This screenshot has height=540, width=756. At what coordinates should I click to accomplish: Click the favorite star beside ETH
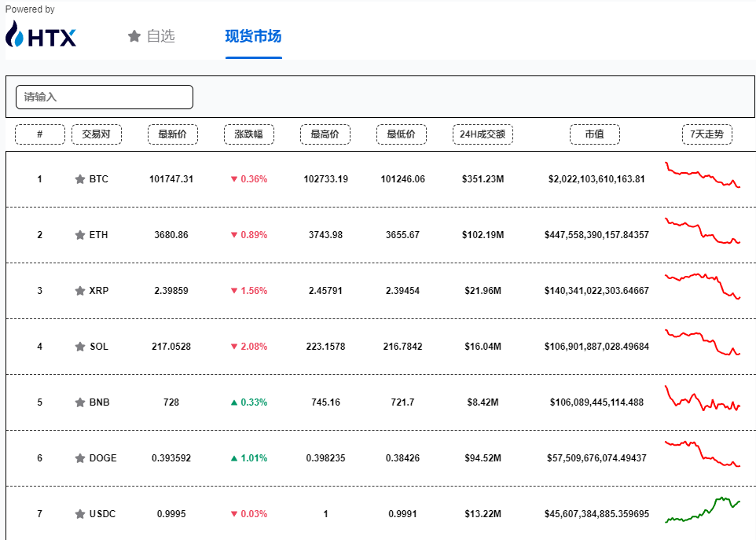click(79, 234)
